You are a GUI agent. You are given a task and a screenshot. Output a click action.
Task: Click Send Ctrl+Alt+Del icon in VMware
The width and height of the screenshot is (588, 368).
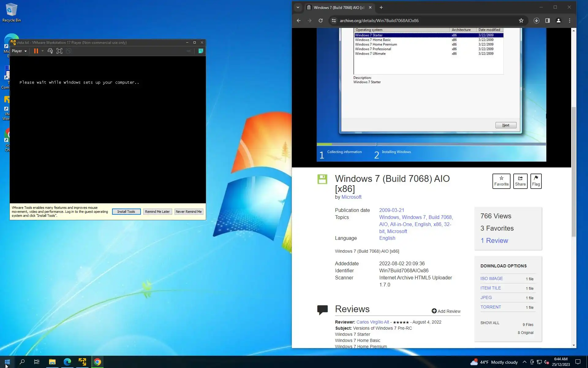point(50,51)
